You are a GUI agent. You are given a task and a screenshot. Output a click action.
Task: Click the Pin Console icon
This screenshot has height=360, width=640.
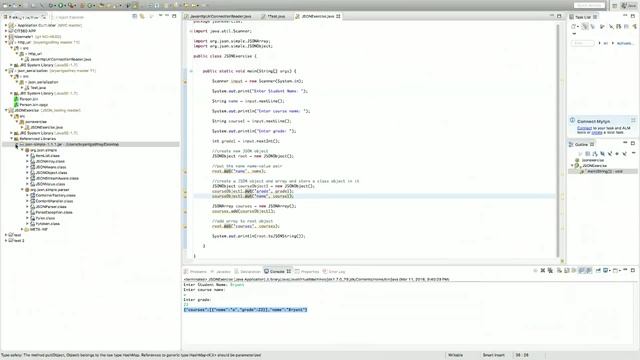click(x=598, y=271)
